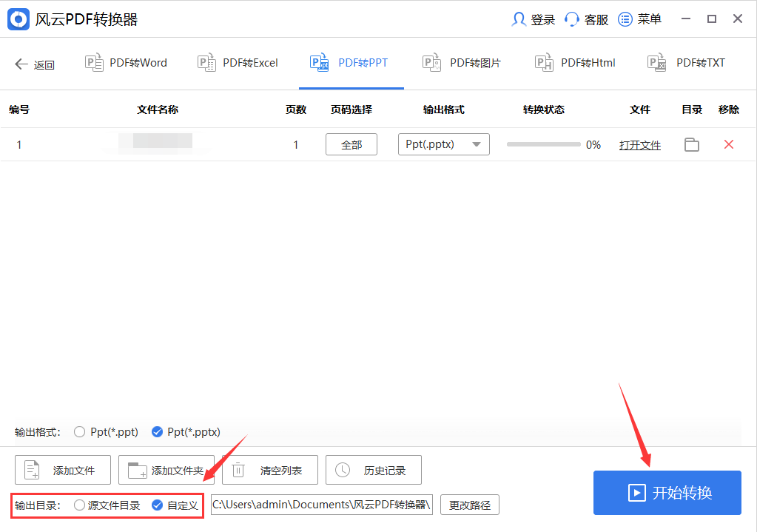
Task: Close the converter window
Action: coord(738,18)
